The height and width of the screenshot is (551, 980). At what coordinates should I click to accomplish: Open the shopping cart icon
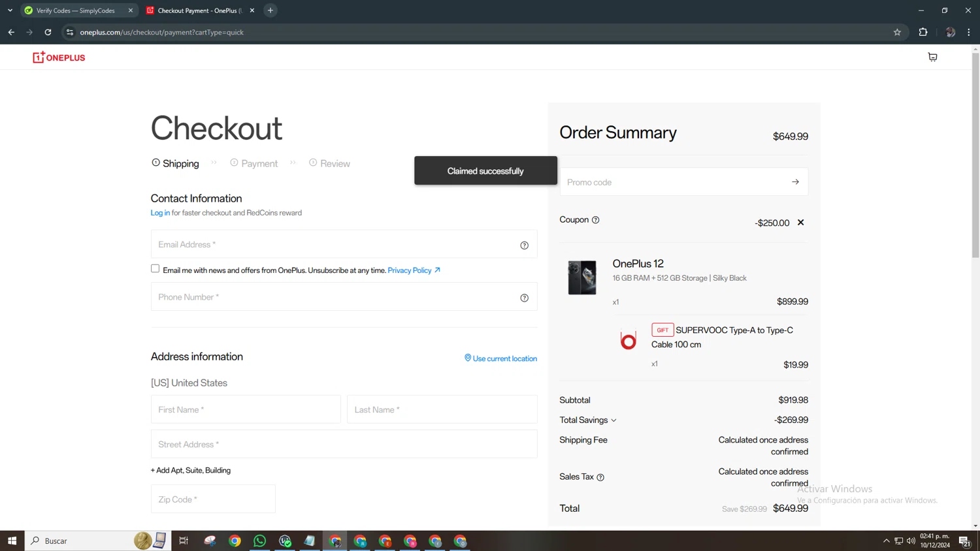[932, 57]
